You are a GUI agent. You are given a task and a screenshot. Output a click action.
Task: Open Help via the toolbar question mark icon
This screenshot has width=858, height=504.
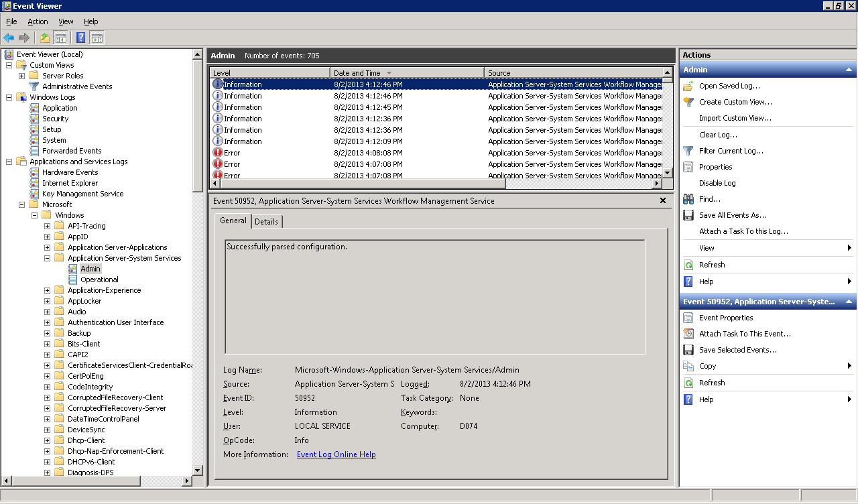(x=80, y=38)
